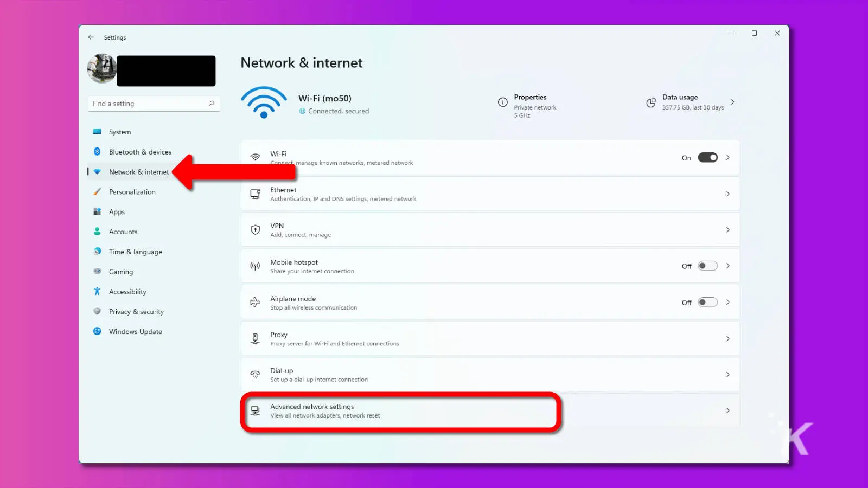Click the Personalization brush icon
Screen dimensions: 868x488
[x=97, y=192]
